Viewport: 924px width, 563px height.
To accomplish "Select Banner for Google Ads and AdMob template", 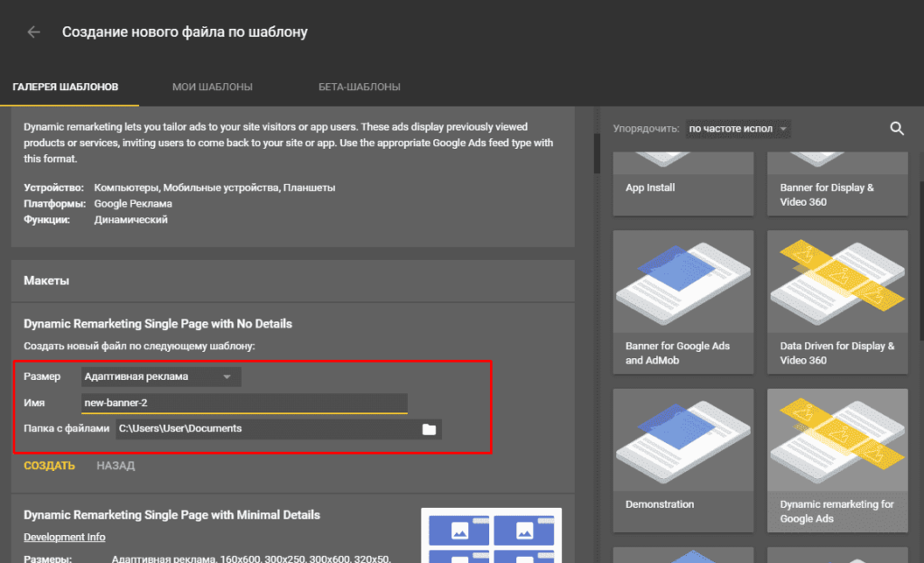I will pyautogui.click(x=683, y=302).
